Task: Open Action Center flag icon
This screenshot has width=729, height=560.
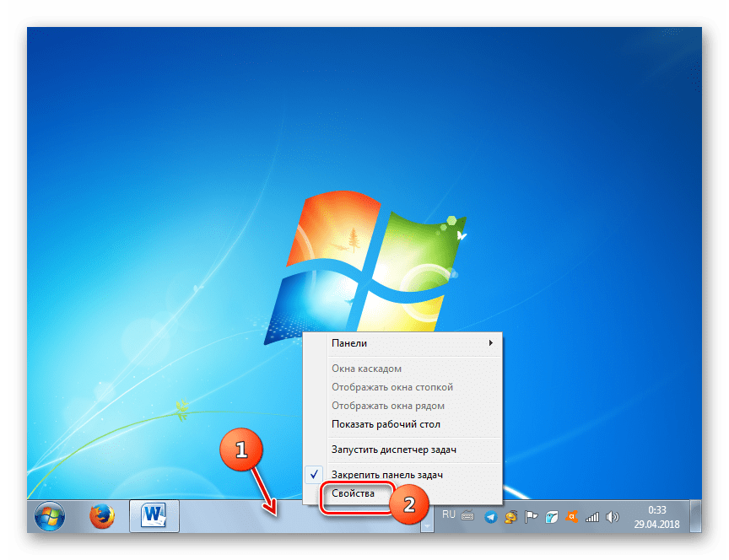Action: pos(531,517)
